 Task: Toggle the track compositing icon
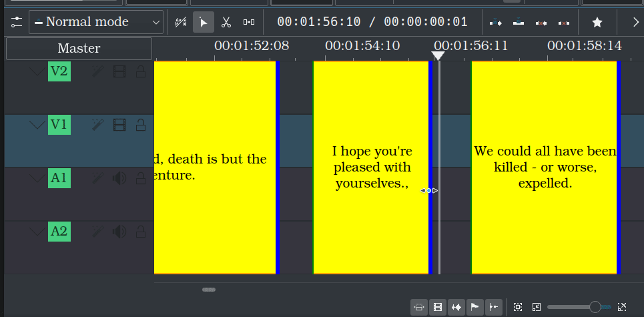[x=181, y=22]
